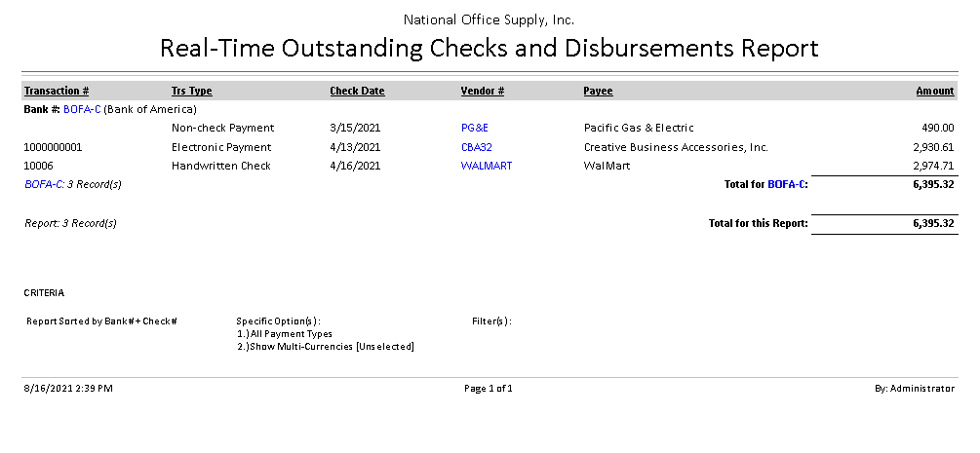The image size is (980, 453).
Task: Click the 'Page 1 of 1' footer text
Action: coord(488,389)
